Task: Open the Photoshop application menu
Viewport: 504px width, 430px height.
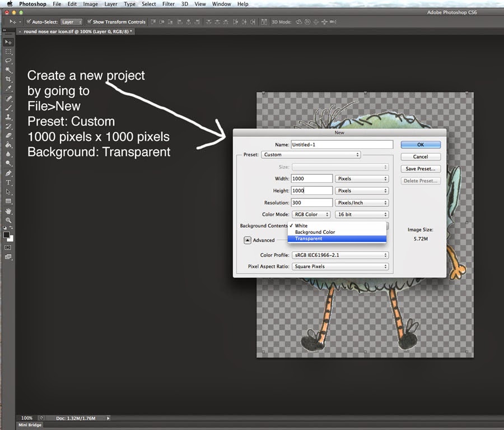Action: click(x=32, y=4)
